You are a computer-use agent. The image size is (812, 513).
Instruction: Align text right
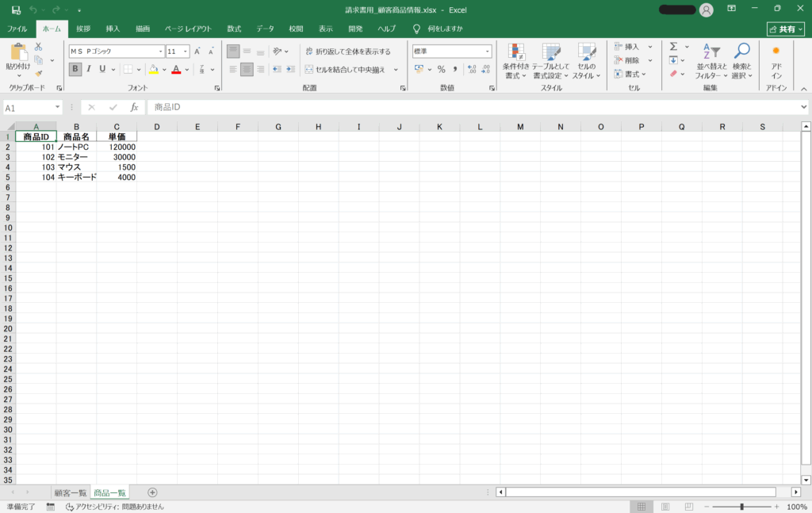click(260, 69)
